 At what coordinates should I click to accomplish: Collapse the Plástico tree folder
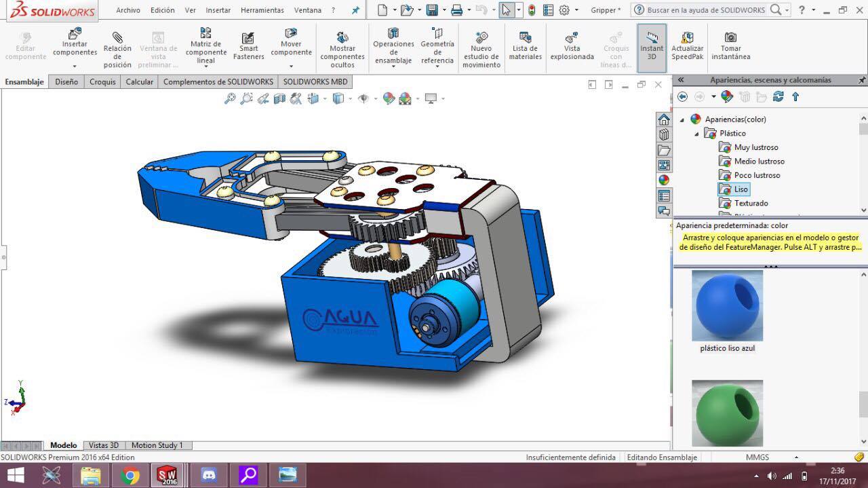696,134
